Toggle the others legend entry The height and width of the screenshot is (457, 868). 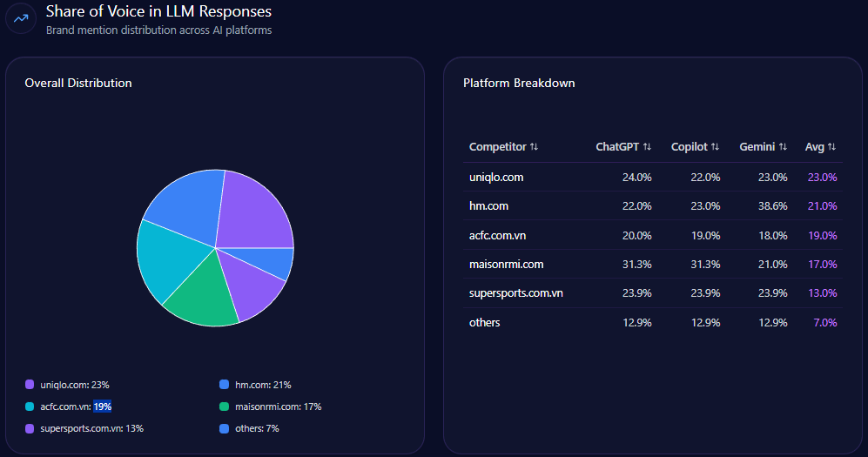257,428
